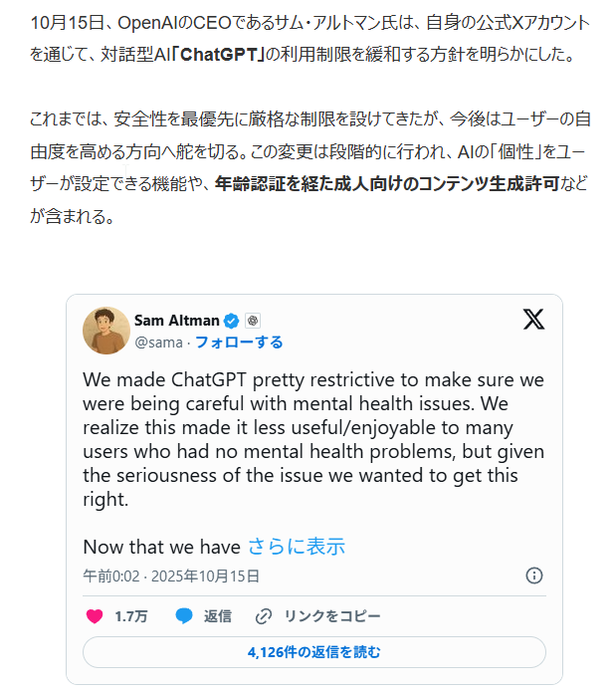The width and height of the screenshot is (616, 691).
Task: Click the chain link copy icon
Action: click(264, 616)
